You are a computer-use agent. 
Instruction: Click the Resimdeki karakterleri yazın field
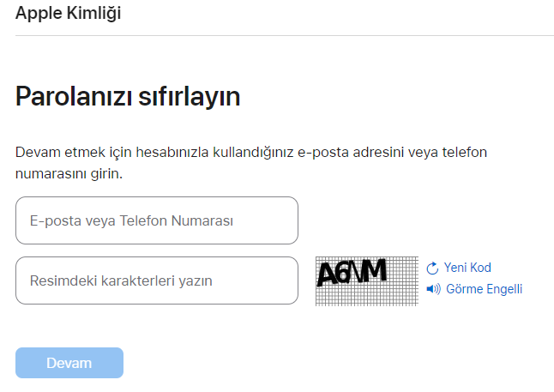tap(157, 280)
